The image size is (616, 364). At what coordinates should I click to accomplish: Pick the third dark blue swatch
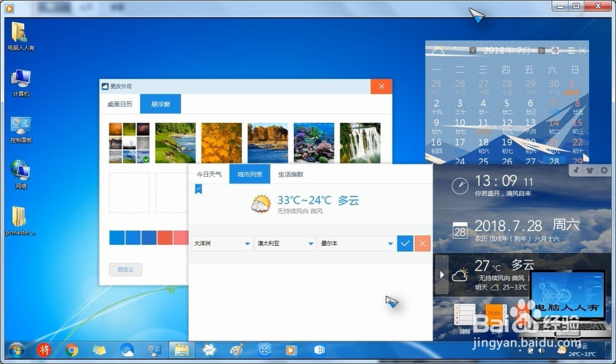149,238
